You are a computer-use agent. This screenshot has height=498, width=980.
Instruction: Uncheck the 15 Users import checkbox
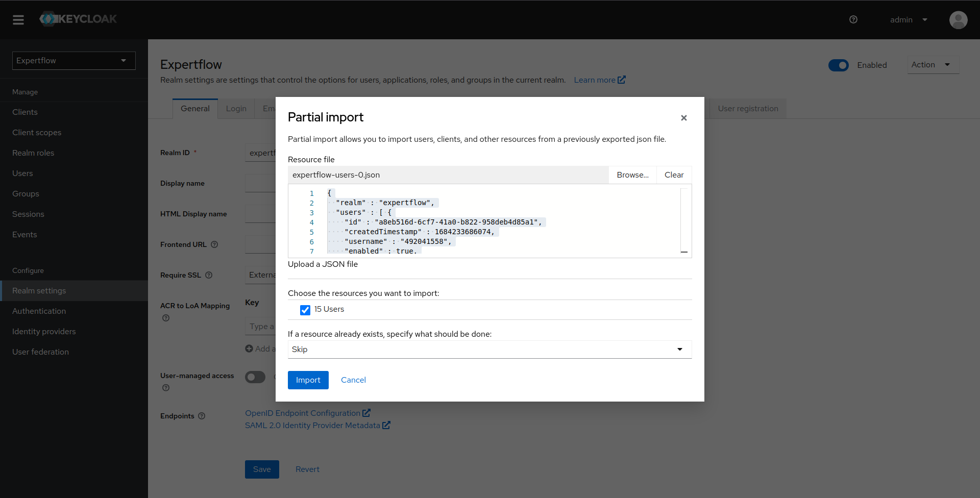tap(305, 310)
